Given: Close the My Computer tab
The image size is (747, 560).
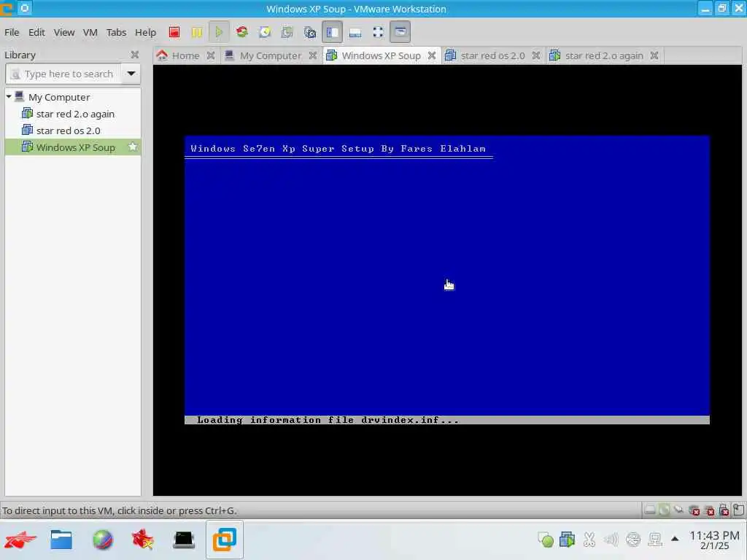Looking at the screenshot, I should point(312,55).
